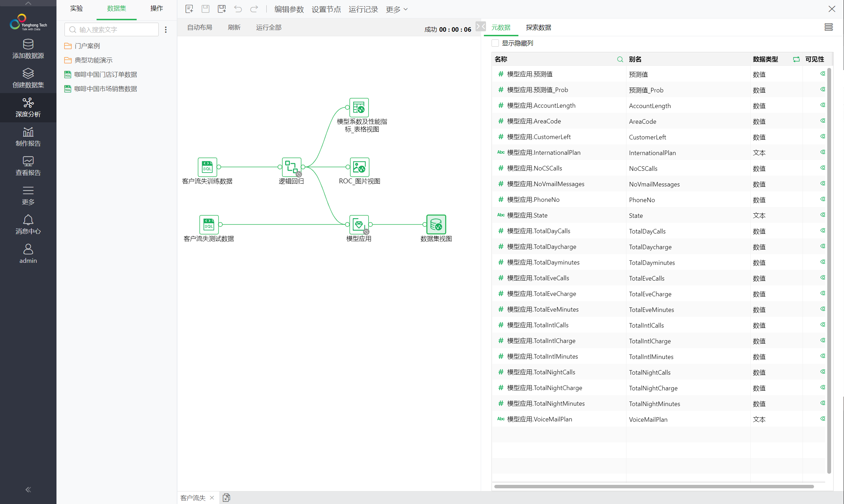This screenshot has width=844, height=504.
Task: Open the 添加数据源 sidebar item
Action: pyautogui.click(x=28, y=49)
